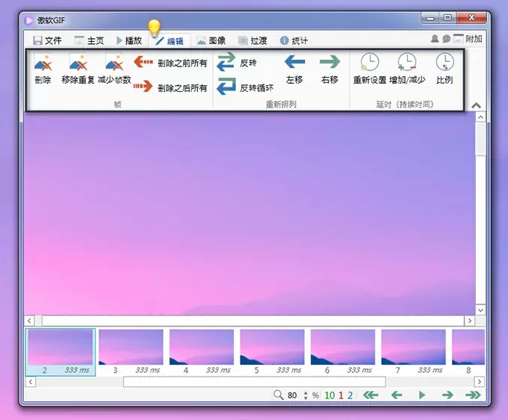Click 删除之后所有 to delete following frames
508x420 pixels.
[170, 87]
